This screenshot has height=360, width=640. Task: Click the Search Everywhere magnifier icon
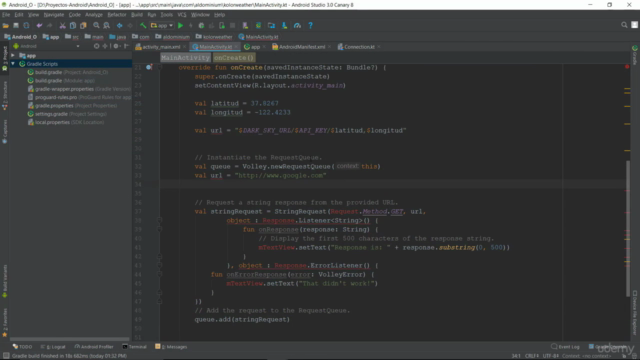(x=624, y=25)
